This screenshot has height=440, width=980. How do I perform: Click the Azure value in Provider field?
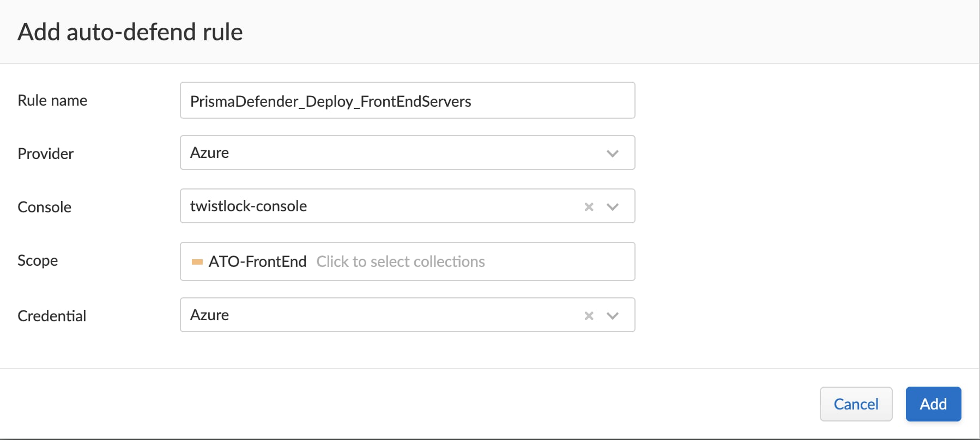click(x=209, y=152)
